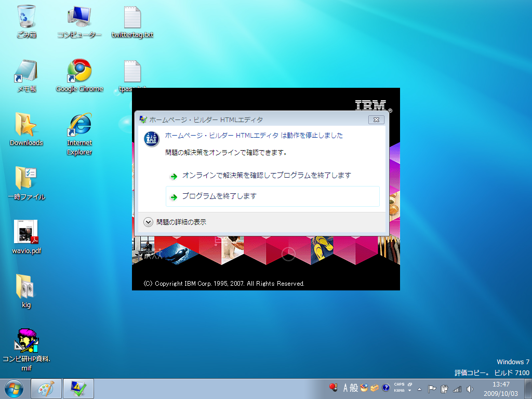This screenshot has height=399, width=532.
Task: Open the clock showing 13:47
Action: pos(501,389)
